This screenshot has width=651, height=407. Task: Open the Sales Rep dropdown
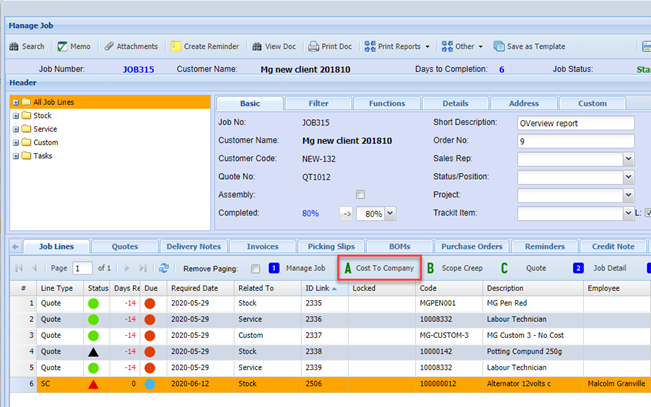coord(628,159)
